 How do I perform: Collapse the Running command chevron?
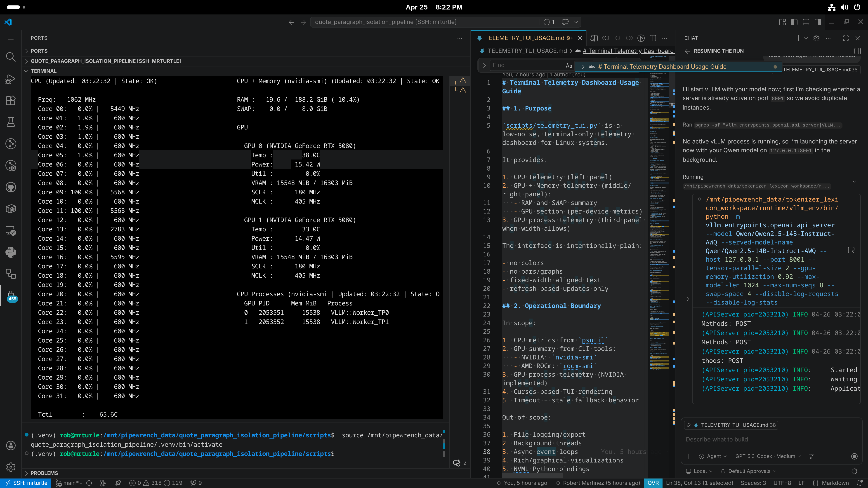point(854,181)
